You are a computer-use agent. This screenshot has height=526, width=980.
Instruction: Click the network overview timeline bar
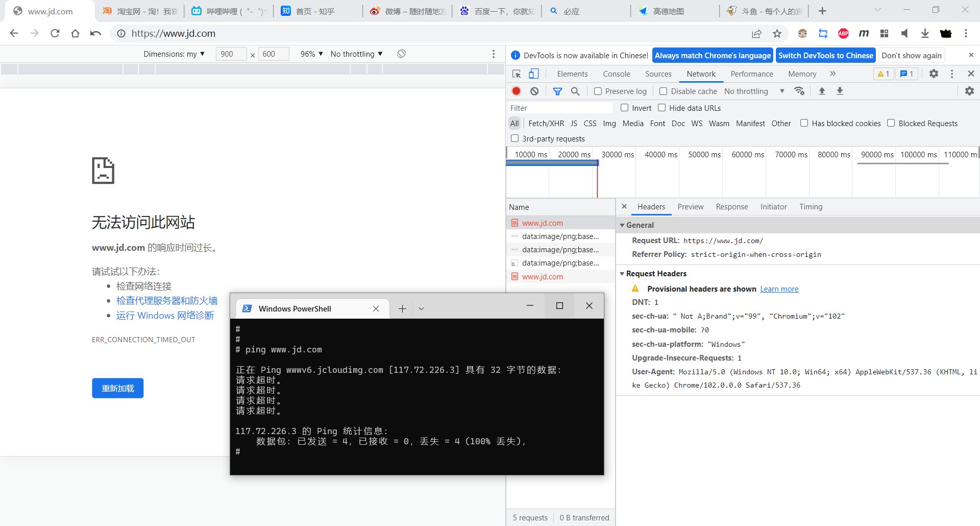coord(552,163)
